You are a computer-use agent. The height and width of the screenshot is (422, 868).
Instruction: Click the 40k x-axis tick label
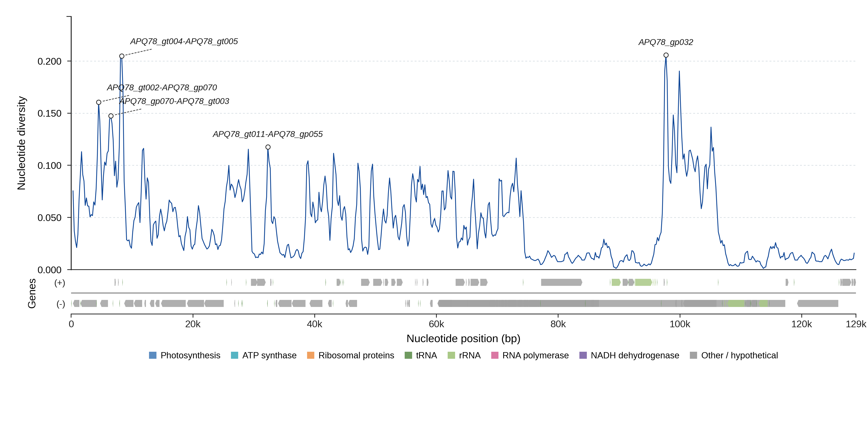[314, 324]
